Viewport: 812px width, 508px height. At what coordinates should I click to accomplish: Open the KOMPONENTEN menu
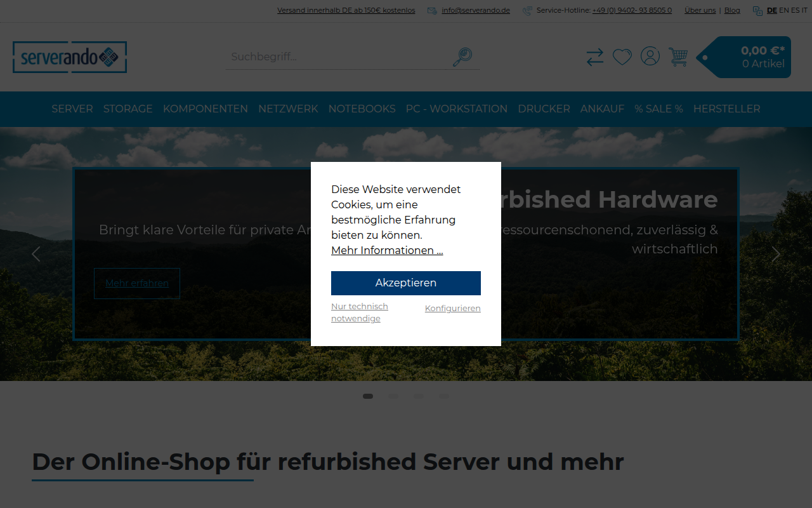pyautogui.click(x=206, y=109)
